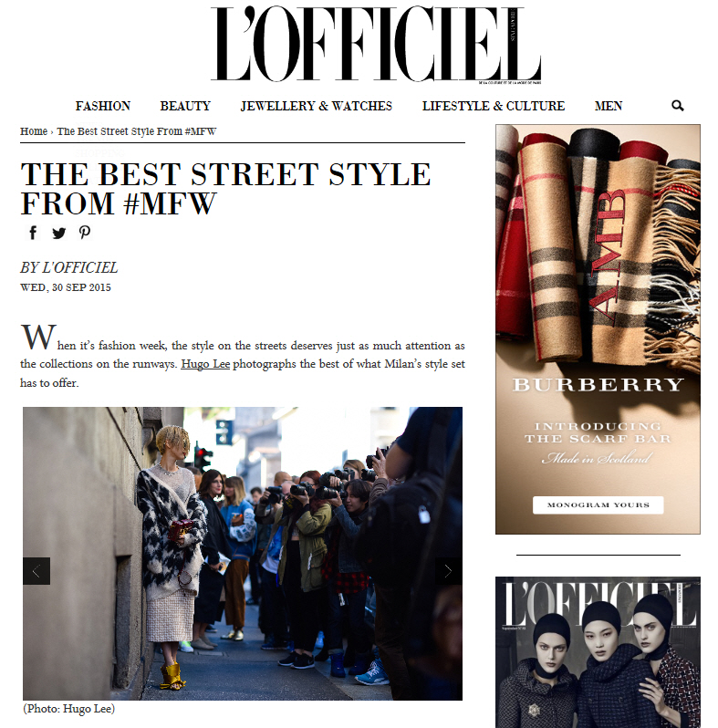Pin article with Pinterest icon
This screenshot has width=718, height=728.
pos(85,232)
